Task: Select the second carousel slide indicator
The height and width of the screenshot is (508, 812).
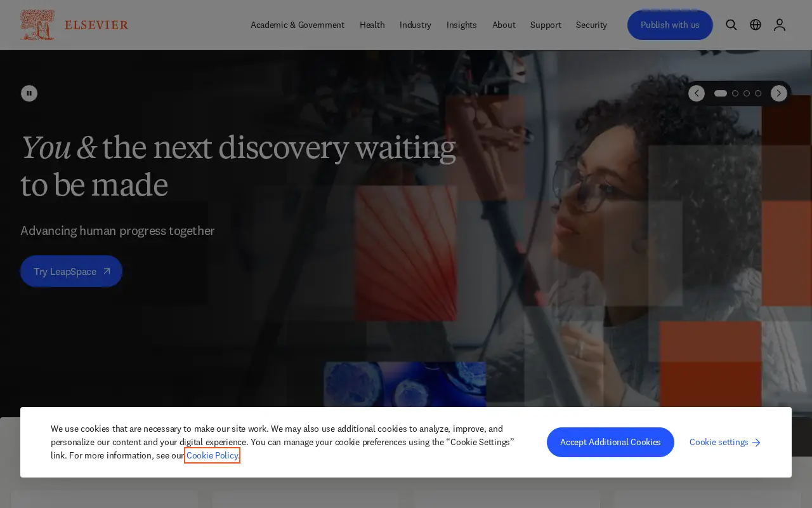Action: pyautogui.click(x=735, y=93)
